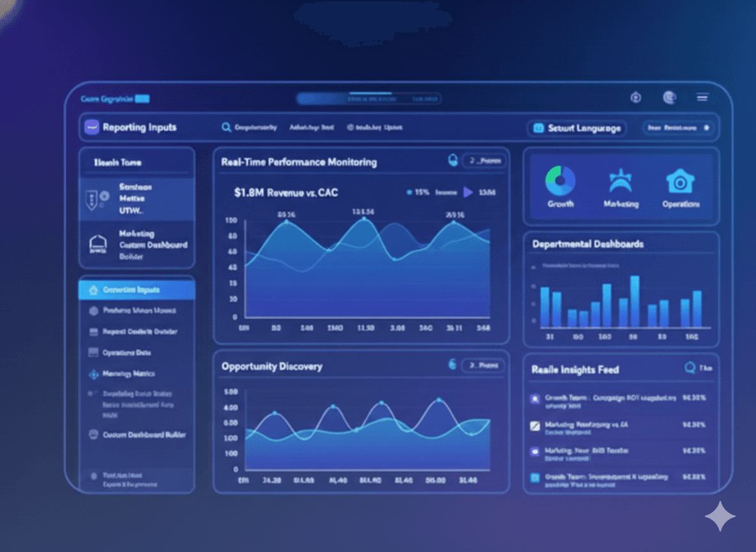Image resolution: width=756 pixels, height=552 pixels.
Task: Open the Growth pie chart icon
Action: (560, 181)
